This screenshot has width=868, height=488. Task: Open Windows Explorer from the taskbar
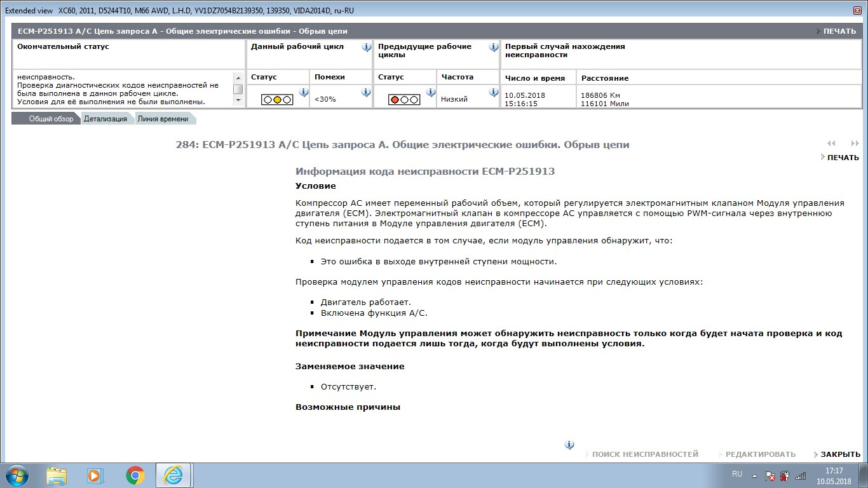(57, 475)
